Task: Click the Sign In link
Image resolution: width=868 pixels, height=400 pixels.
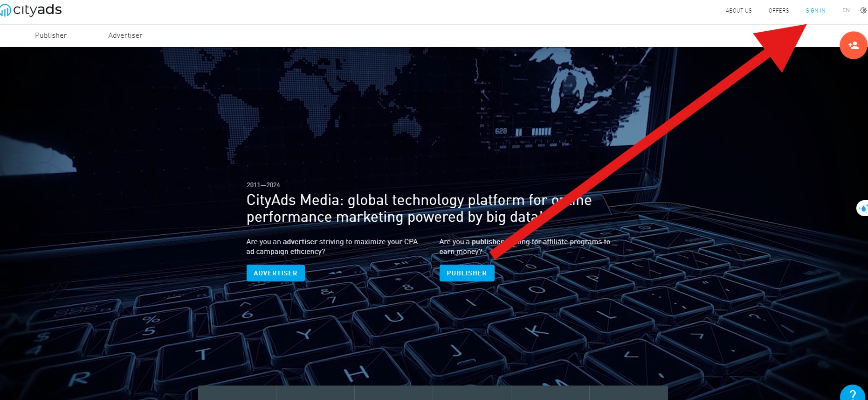Action: click(815, 10)
